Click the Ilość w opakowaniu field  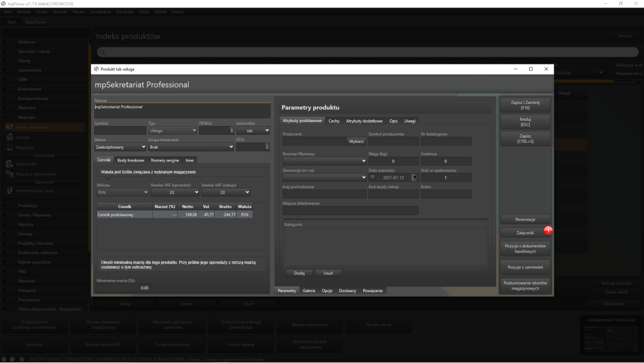point(446,178)
